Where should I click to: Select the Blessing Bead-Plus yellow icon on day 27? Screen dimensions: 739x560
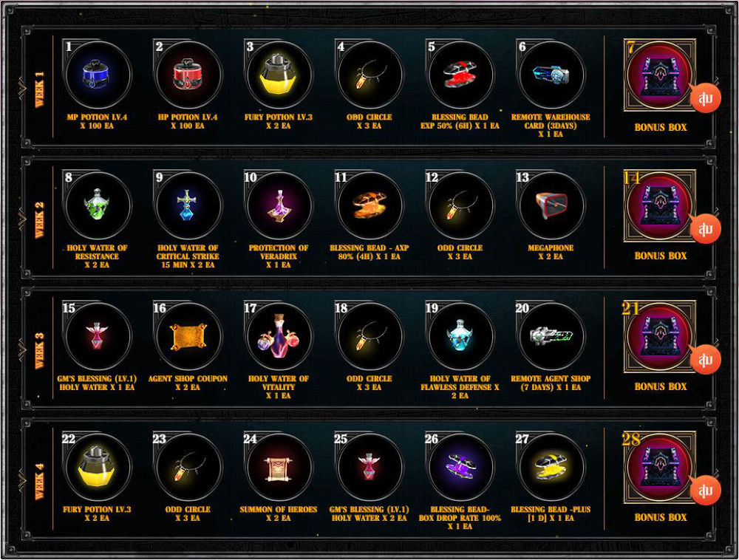(551, 468)
